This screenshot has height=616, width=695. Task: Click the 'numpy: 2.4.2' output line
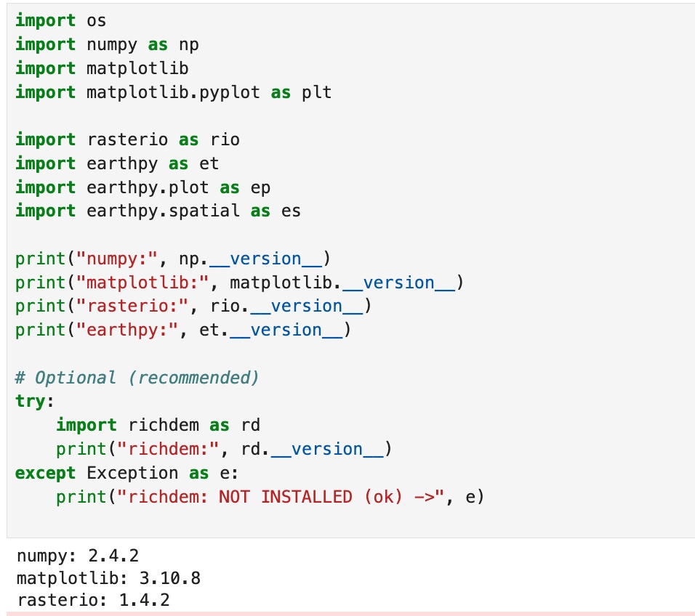pyautogui.click(x=77, y=557)
